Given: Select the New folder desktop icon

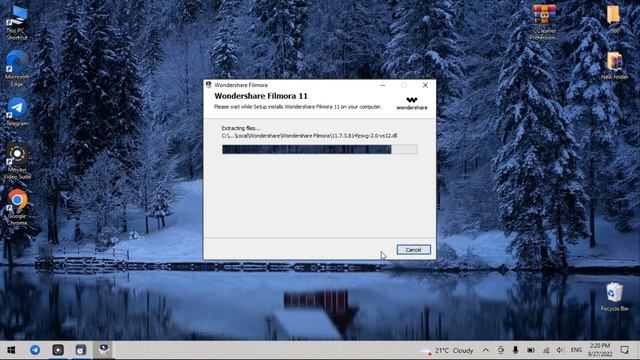Looking at the screenshot, I should coord(614,65).
